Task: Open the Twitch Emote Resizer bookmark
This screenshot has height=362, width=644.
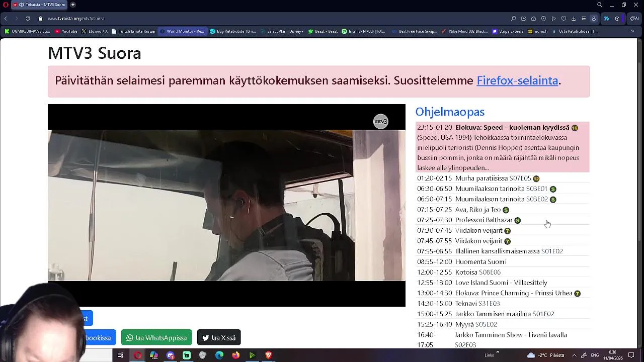Action: 133,31
